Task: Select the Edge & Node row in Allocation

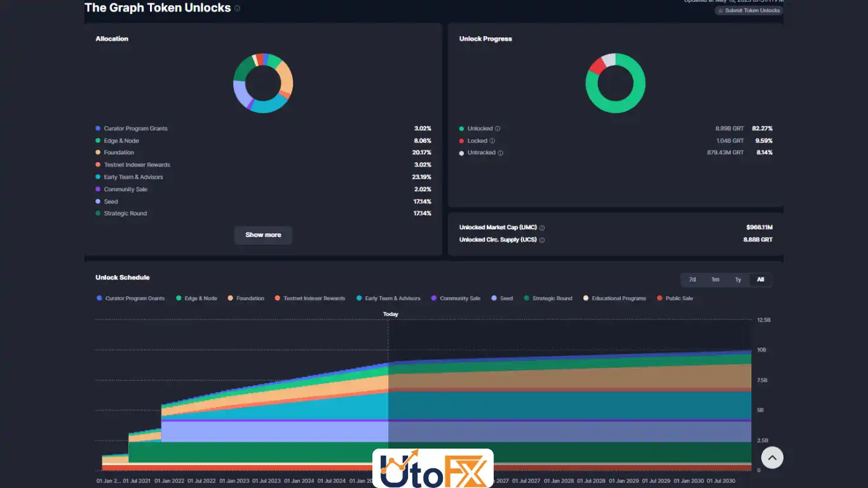Action: (263, 140)
